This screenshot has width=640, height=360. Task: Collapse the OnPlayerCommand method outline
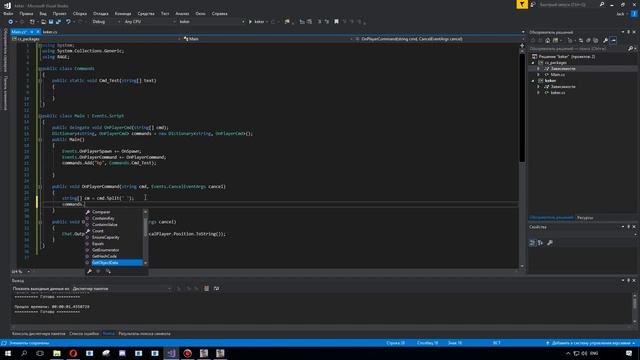[40, 187]
